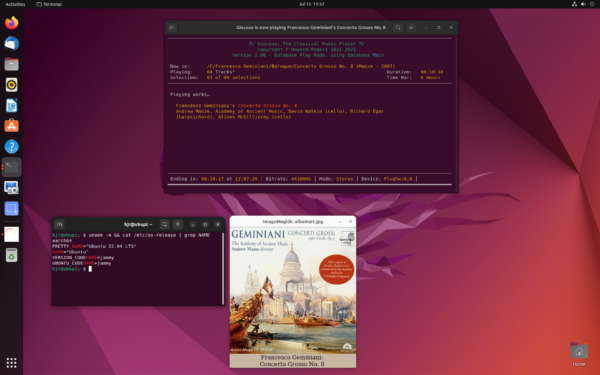Open the clock showing Jul 13
Image resolution: width=600 pixels, height=375 pixels.
click(x=311, y=4)
